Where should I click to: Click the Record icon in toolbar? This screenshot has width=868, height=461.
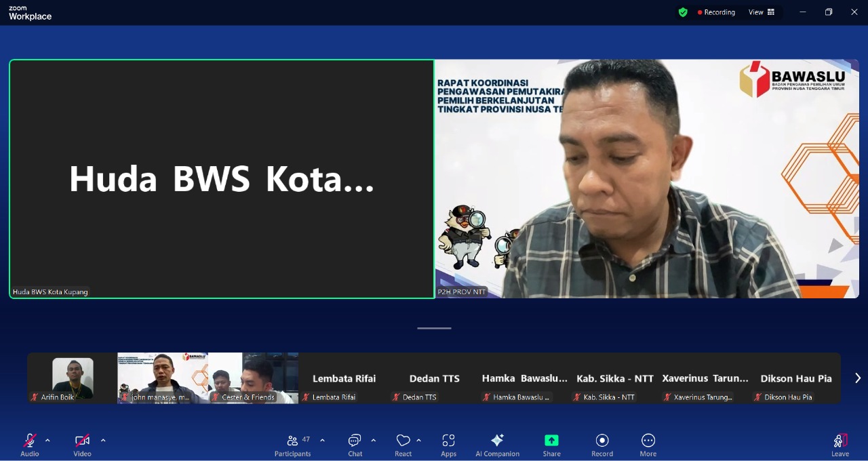click(602, 441)
